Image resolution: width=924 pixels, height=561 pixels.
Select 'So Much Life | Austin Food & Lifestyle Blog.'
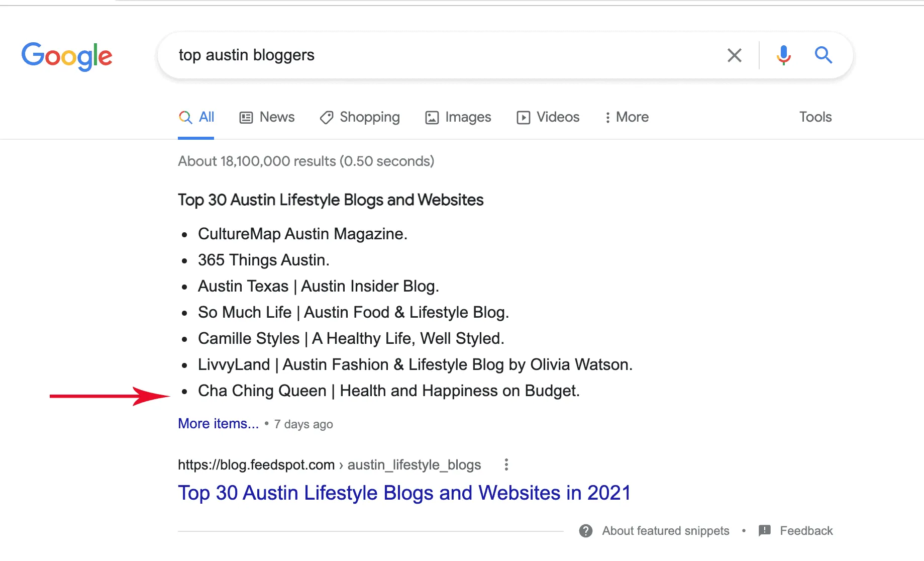point(353,312)
